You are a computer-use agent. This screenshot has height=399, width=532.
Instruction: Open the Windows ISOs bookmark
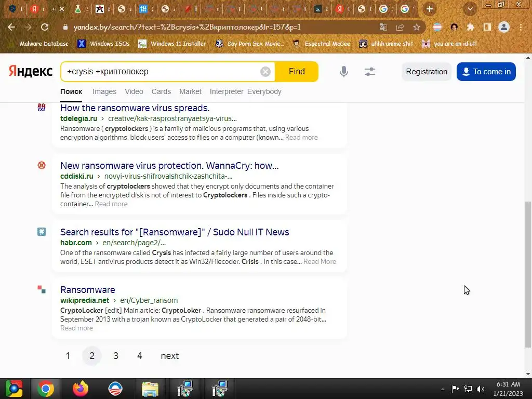[103, 44]
